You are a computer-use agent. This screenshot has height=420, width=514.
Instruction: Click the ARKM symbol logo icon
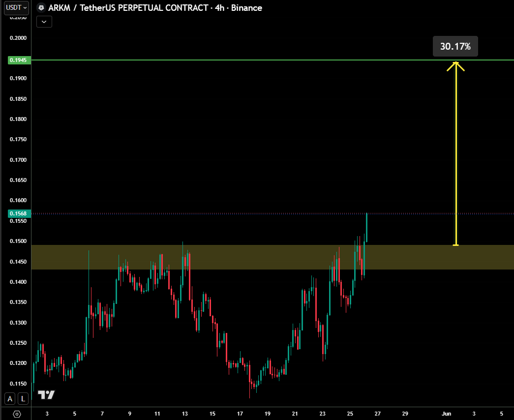41,7
